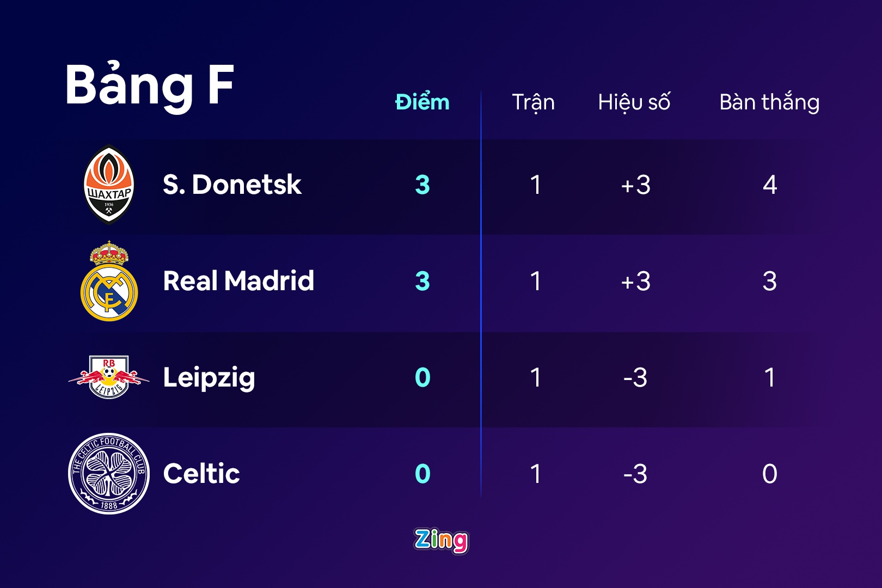This screenshot has width=882, height=588.
Task: Click Real Madrid's goal difference +3
Action: point(635,281)
